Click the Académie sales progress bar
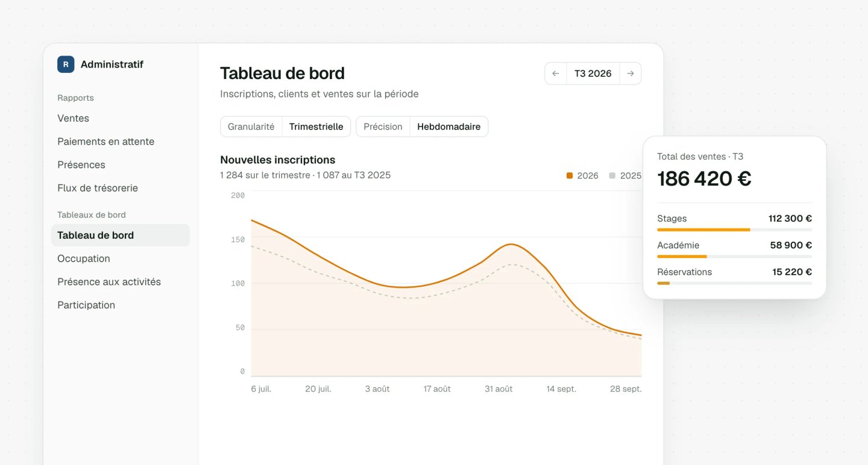868x465 pixels. pos(734,256)
